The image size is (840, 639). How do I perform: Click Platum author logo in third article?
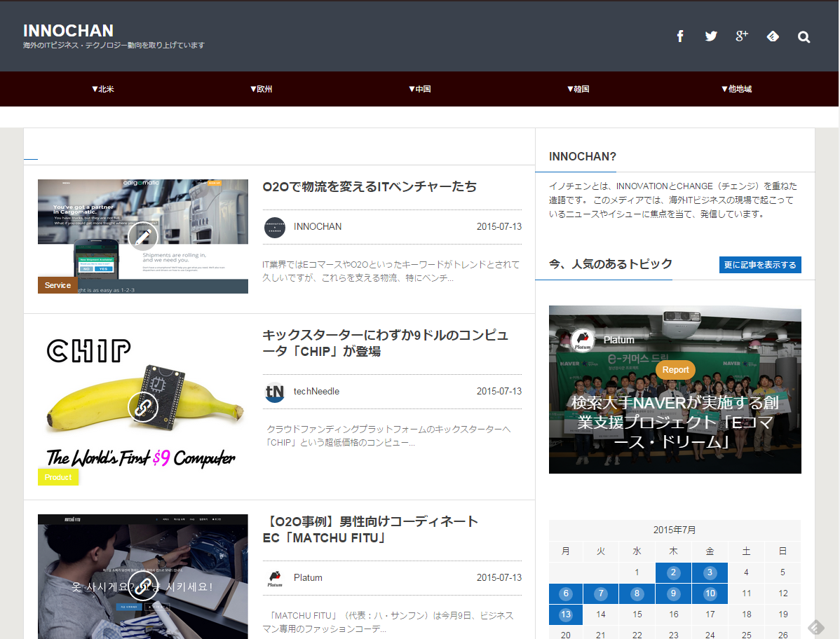click(275, 579)
